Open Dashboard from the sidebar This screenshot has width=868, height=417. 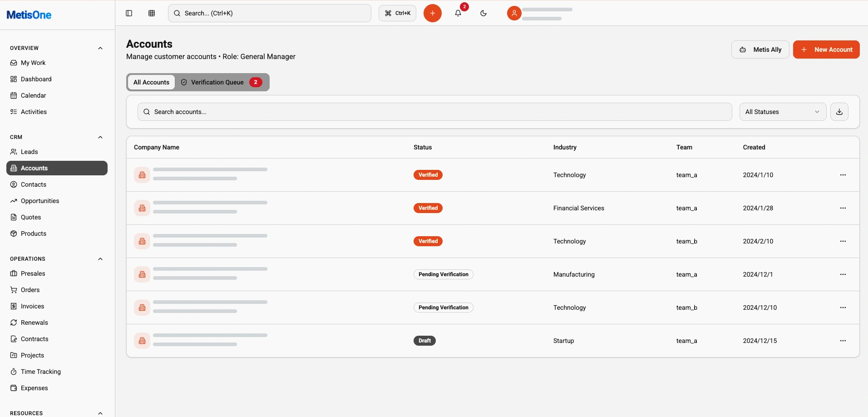click(57, 79)
